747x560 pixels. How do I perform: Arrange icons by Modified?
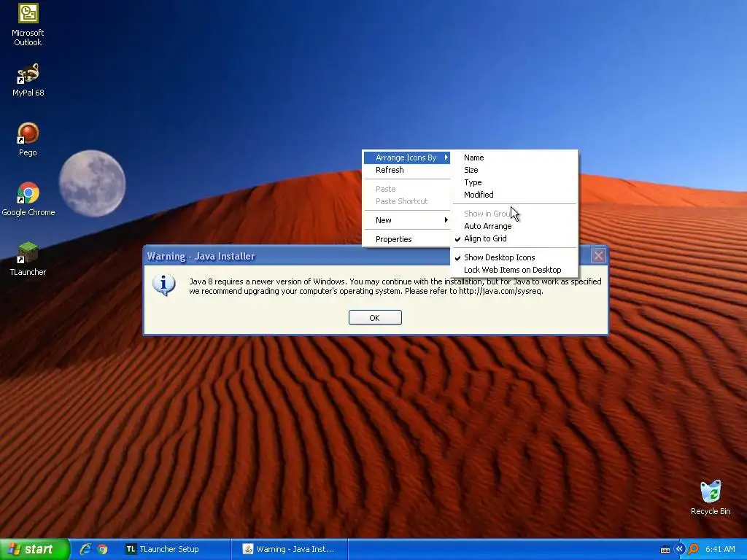tap(514, 195)
